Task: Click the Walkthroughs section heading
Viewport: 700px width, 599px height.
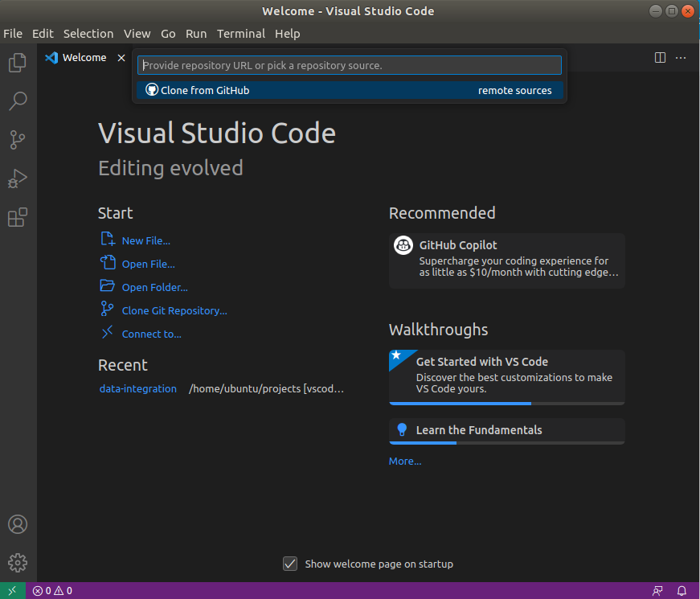Action: [438, 330]
